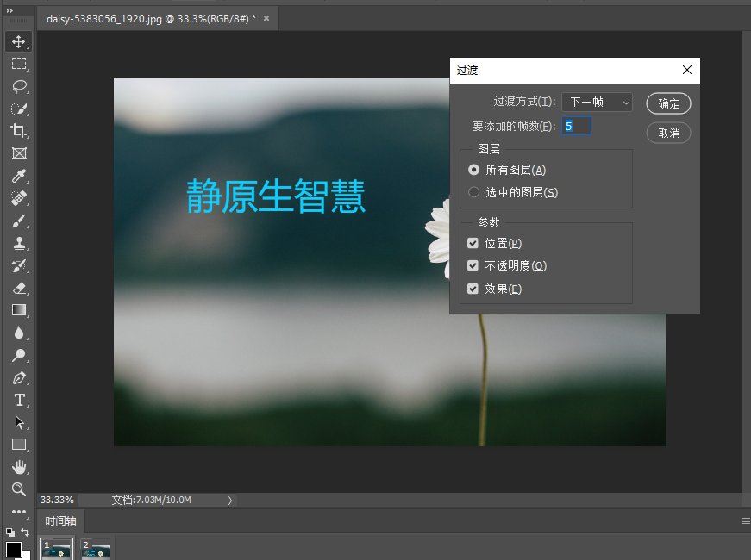
Task: Select the Move tool
Action: 19,41
